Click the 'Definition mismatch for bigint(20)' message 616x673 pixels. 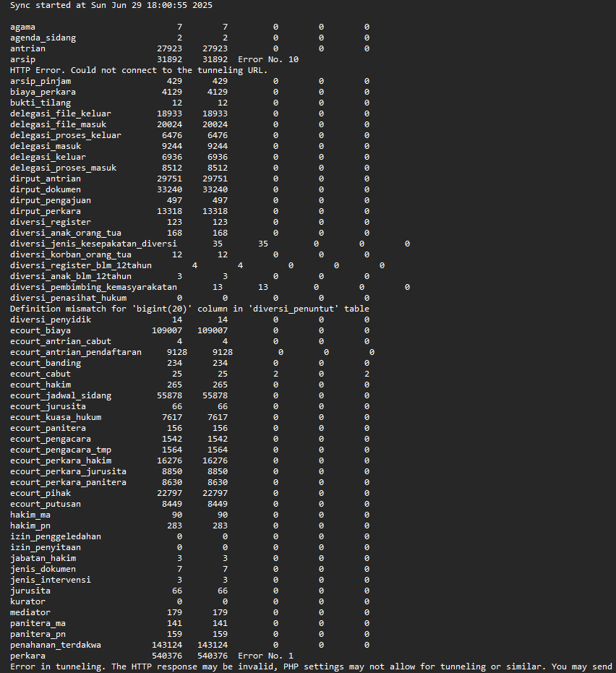tap(189, 309)
